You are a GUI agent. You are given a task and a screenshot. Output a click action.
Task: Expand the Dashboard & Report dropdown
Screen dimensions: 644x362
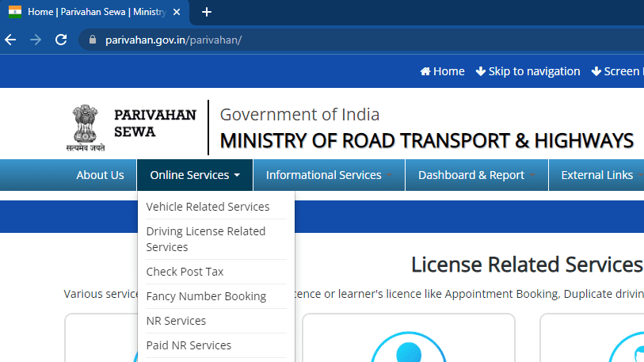click(x=476, y=175)
